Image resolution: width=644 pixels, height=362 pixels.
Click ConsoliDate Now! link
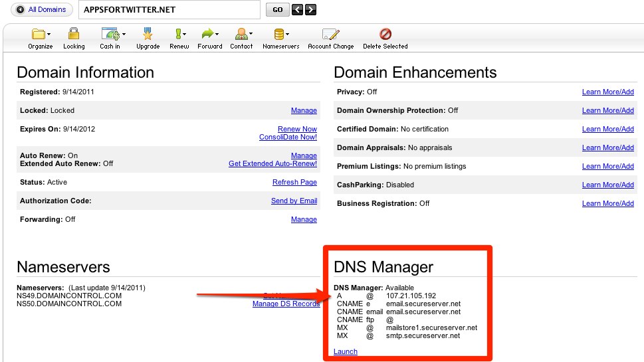pyautogui.click(x=288, y=137)
